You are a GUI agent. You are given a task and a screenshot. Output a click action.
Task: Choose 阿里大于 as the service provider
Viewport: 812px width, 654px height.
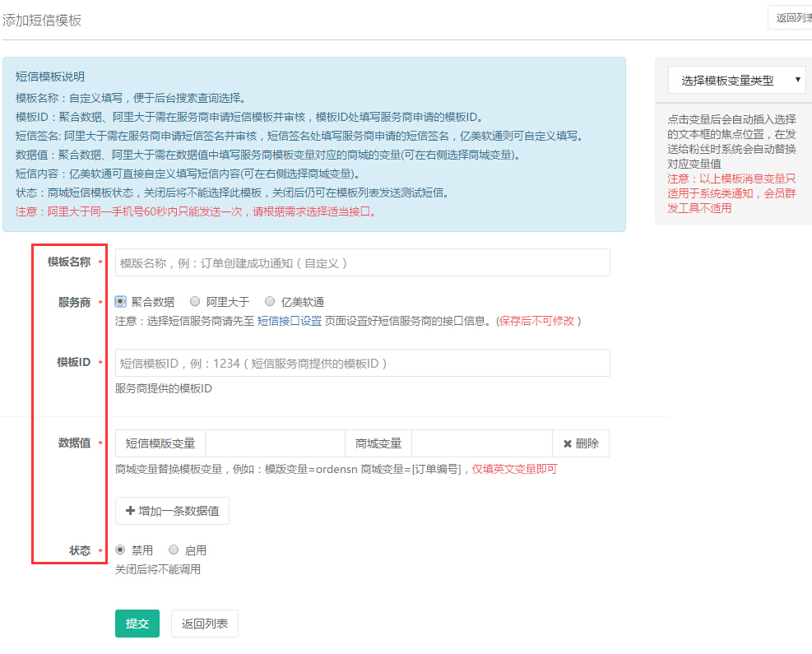coord(195,302)
